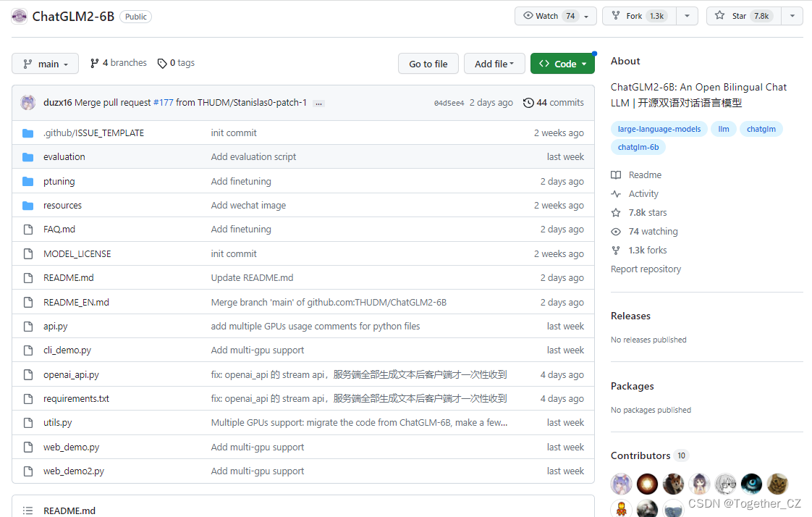View the 74 watching link
The width and height of the screenshot is (812, 517).
644,232
